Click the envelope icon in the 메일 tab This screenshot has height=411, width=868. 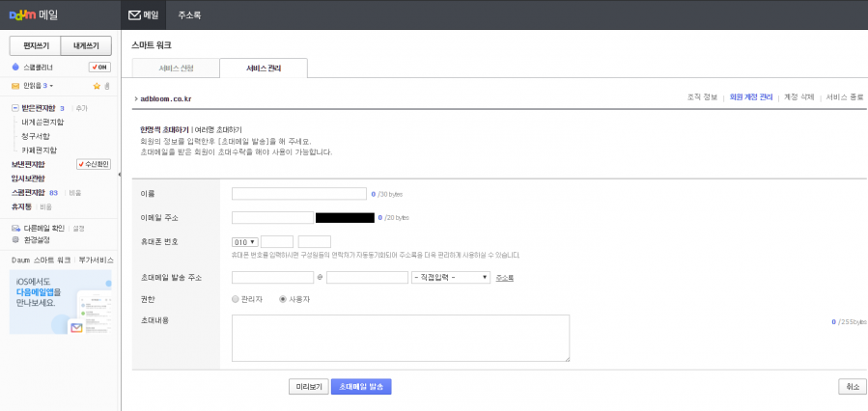(134, 14)
